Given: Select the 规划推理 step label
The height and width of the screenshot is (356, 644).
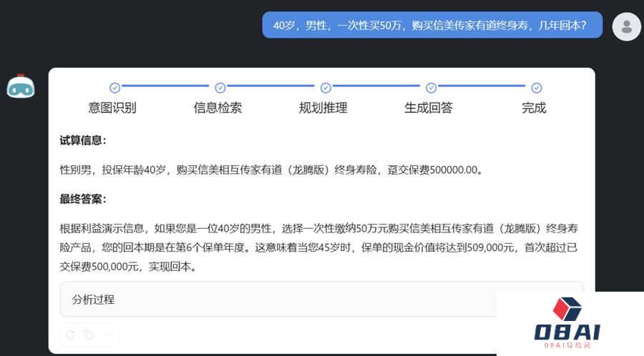Looking at the screenshot, I should click(323, 108).
